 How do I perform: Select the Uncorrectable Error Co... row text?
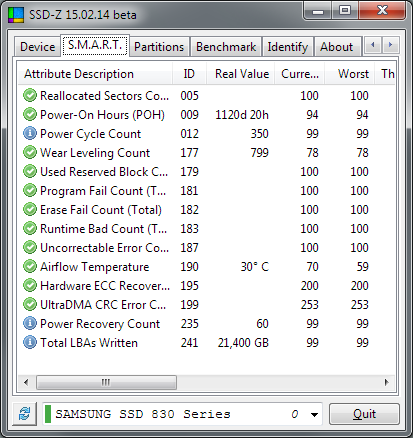(x=104, y=248)
